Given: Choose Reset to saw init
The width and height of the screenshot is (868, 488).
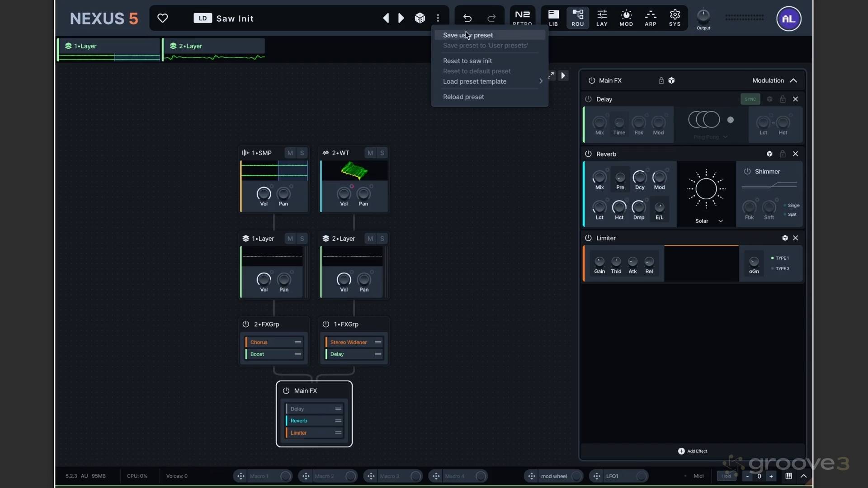Looking at the screenshot, I should [490, 61].
